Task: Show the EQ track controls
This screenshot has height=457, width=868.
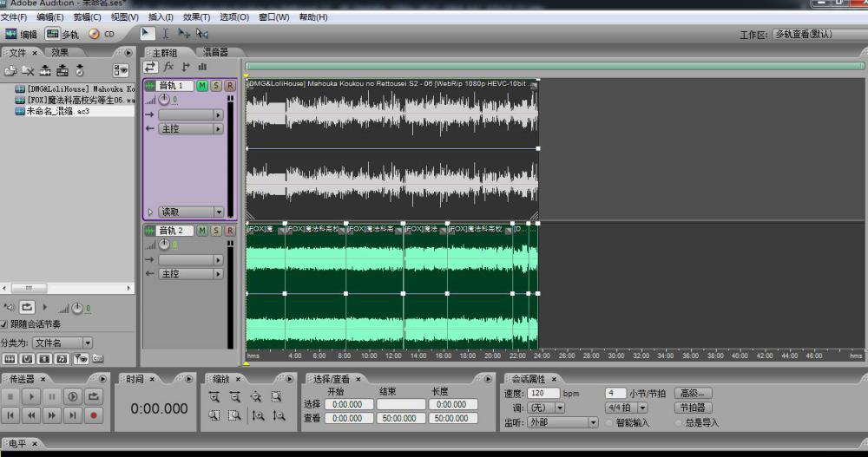Action: click(x=202, y=67)
